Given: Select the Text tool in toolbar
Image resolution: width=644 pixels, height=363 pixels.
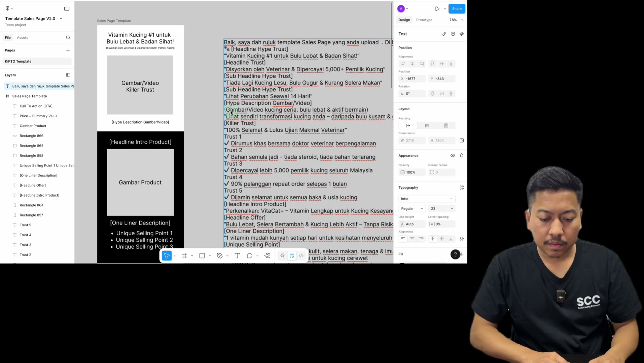Looking at the screenshot, I should point(237,256).
